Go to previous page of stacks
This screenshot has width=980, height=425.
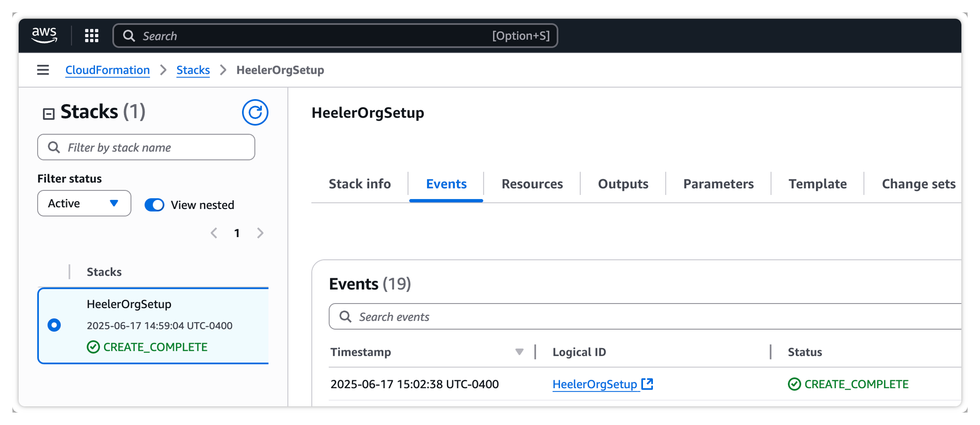coord(214,233)
